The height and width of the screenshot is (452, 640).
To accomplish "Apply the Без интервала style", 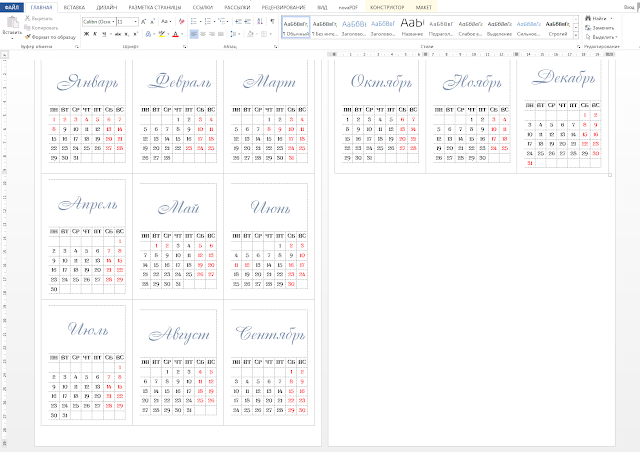I will (x=324, y=27).
